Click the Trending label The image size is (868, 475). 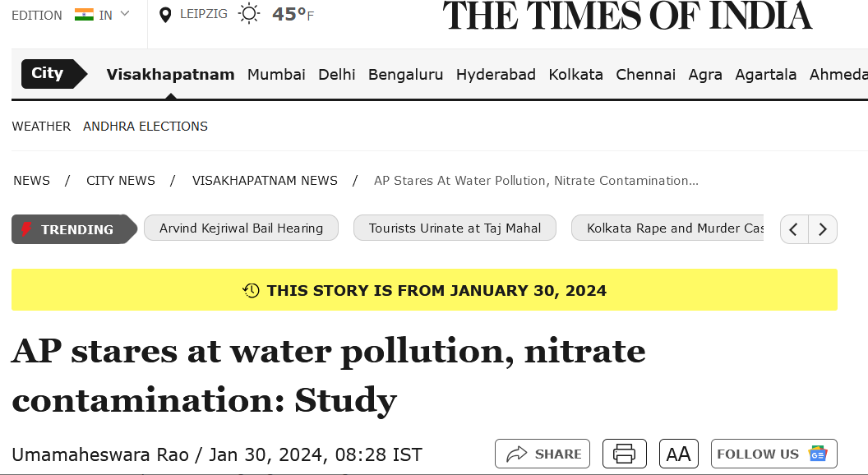pyautogui.click(x=77, y=229)
